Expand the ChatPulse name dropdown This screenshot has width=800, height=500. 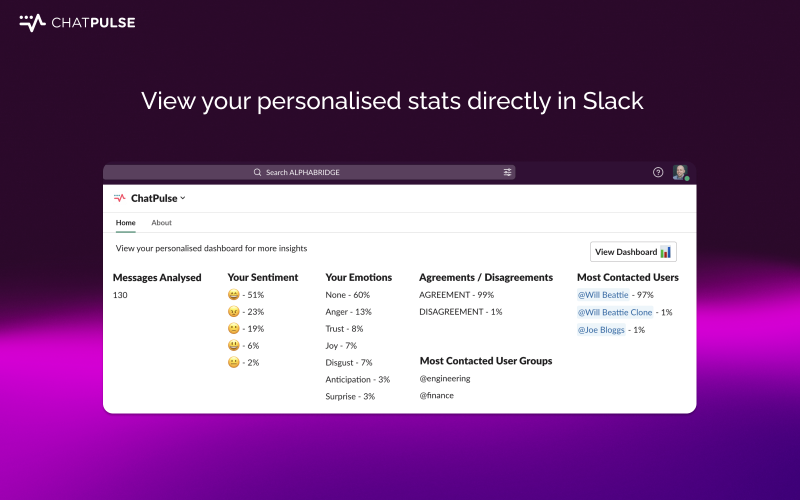click(x=183, y=198)
